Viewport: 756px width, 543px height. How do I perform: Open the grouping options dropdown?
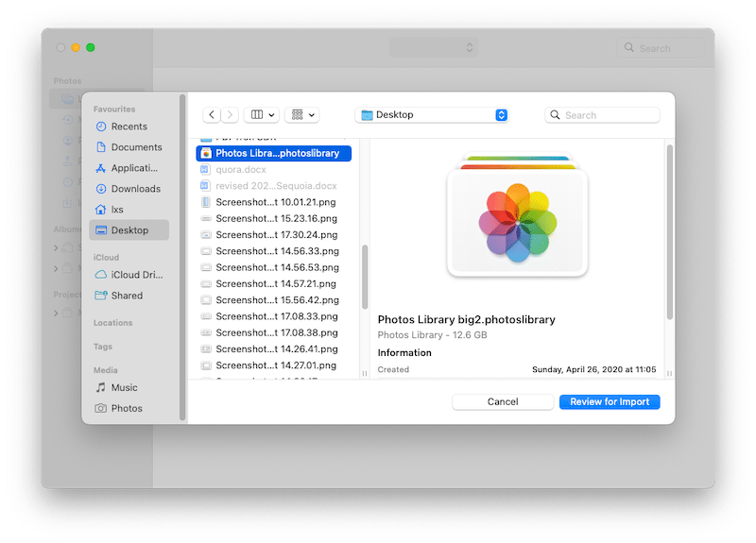tap(302, 114)
